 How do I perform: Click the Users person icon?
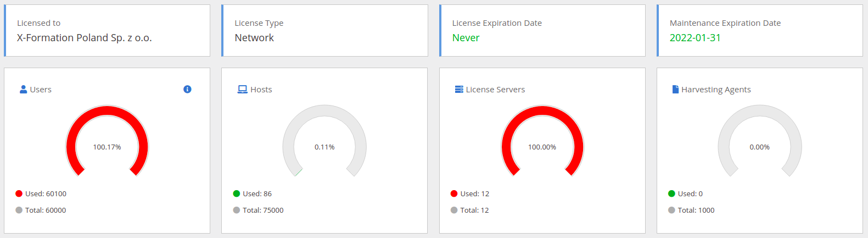coord(23,89)
